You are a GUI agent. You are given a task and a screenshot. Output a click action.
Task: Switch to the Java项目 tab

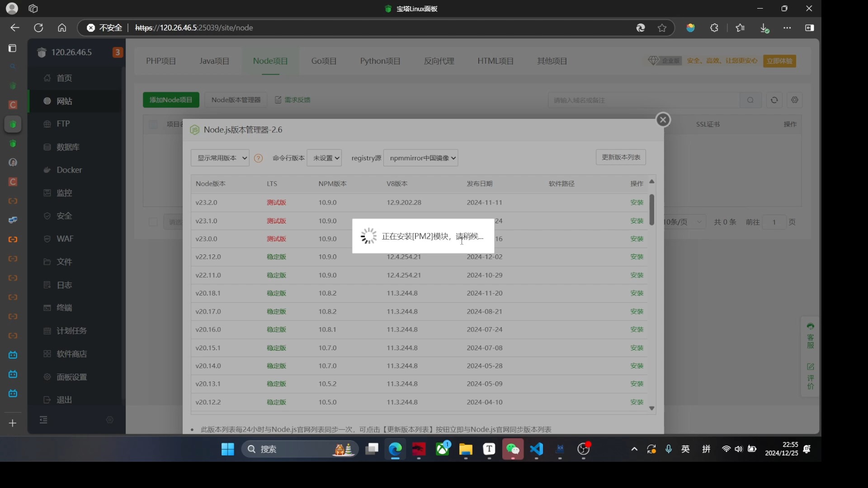(214, 61)
